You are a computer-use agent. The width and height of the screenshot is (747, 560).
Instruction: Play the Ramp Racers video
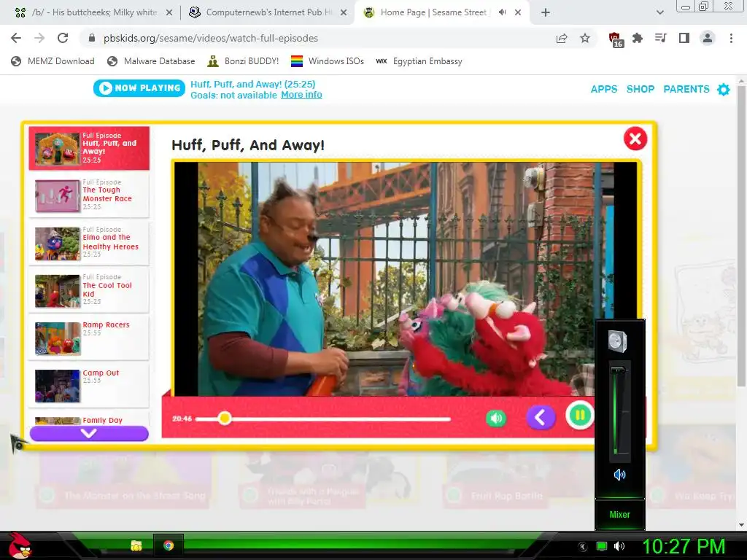pyautogui.click(x=89, y=338)
